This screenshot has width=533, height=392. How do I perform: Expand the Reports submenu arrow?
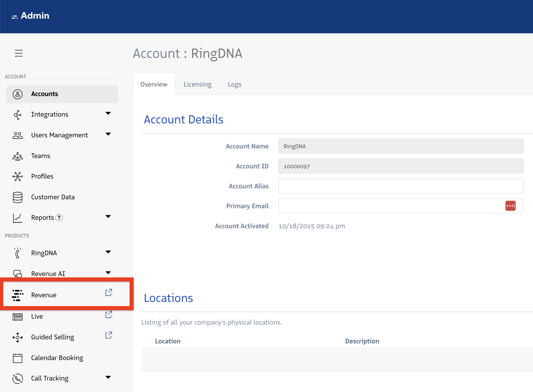pos(108,216)
